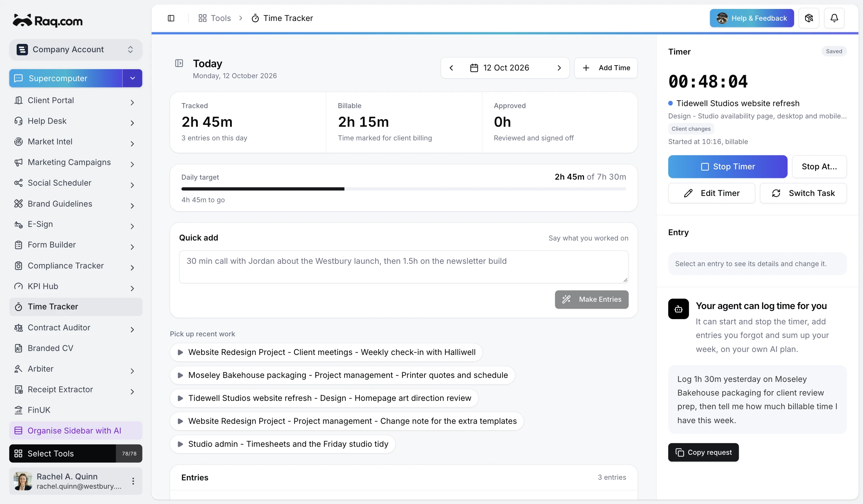Click the package cube icon in header
The height and width of the screenshot is (504, 863).
pyautogui.click(x=808, y=18)
